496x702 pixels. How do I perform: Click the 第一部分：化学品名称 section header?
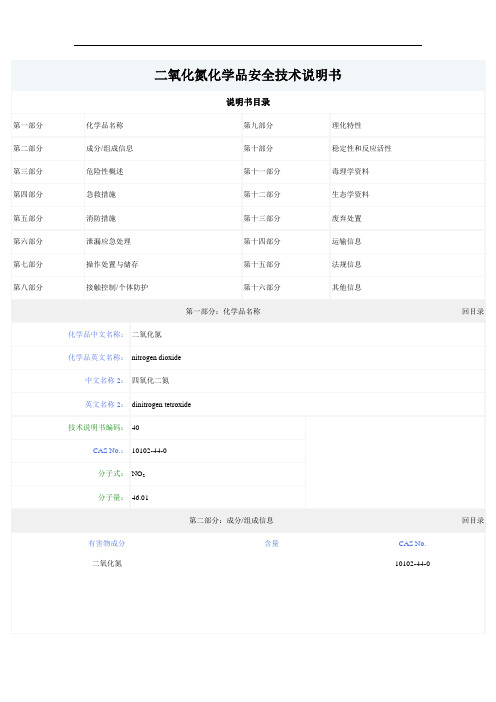coord(223,311)
